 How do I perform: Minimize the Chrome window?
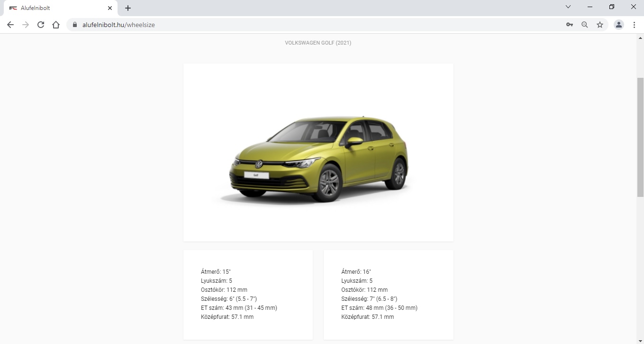(x=590, y=7)
